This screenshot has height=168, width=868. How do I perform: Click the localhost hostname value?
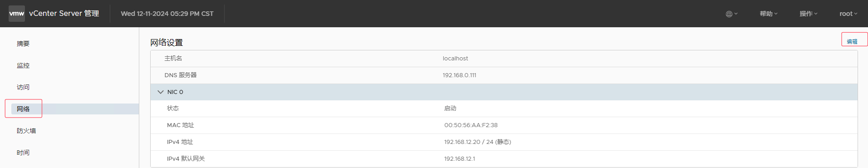point(455,59)
